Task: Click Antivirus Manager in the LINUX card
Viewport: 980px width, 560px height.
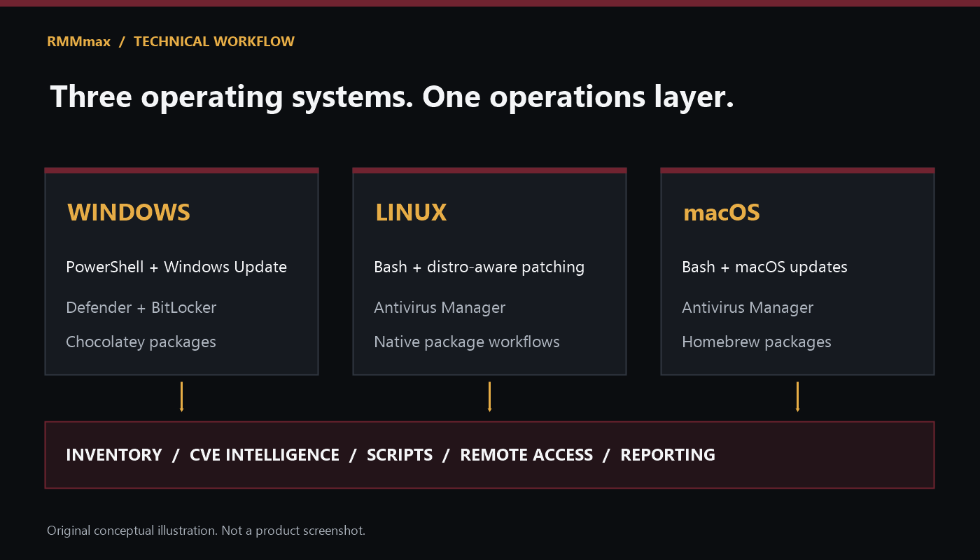Action: pyautogui.click(x=440, y=307)
